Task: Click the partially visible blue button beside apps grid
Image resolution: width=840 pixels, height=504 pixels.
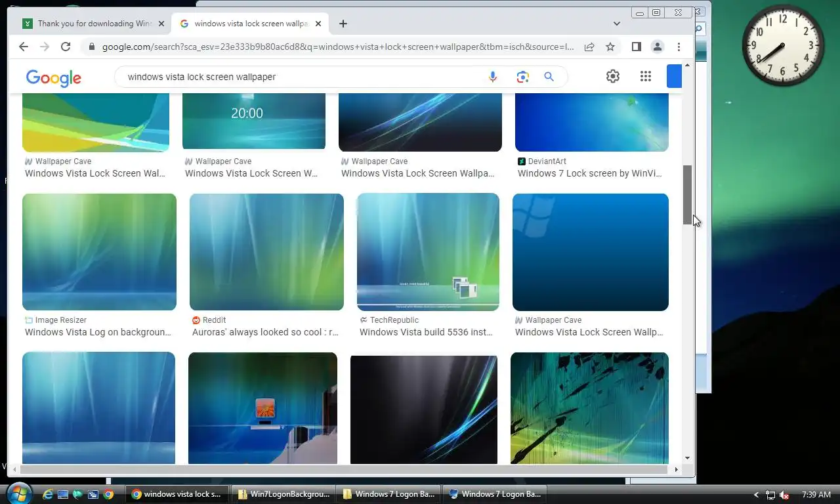Action: [x=674, y=76]
